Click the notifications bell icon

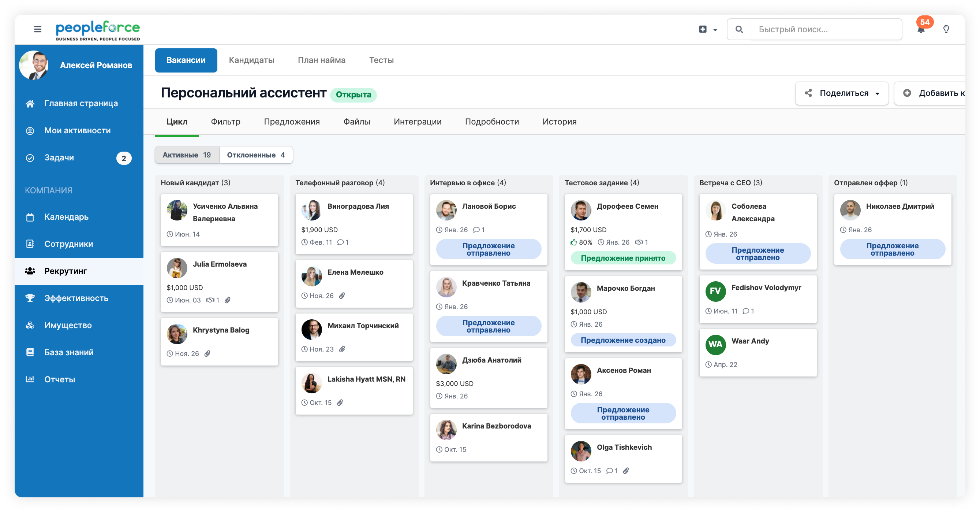[921, 30]
